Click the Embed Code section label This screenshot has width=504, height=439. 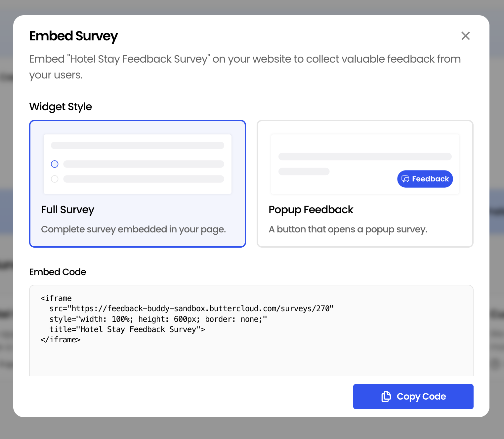click(58, 272)
